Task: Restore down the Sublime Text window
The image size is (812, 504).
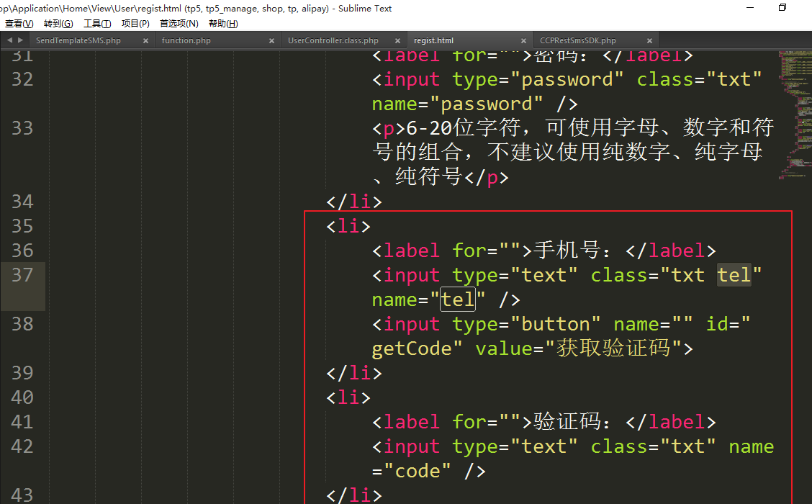Action: [x=782, y=8]
